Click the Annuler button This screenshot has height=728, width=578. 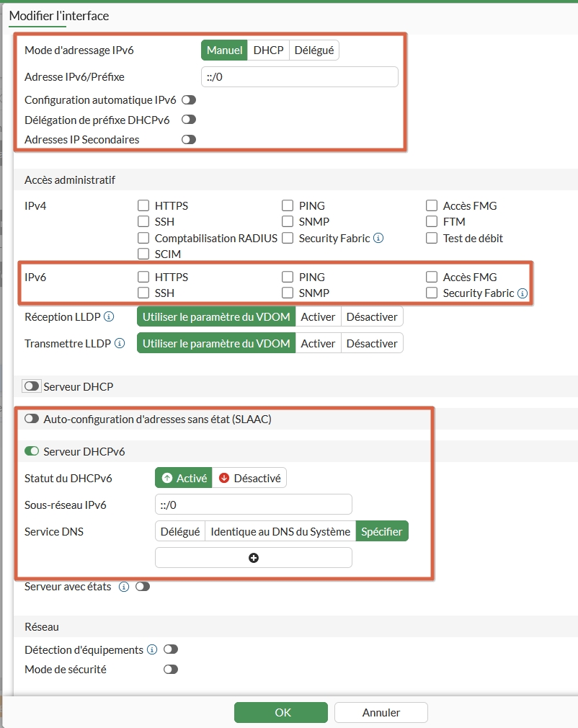pos(381,712)
